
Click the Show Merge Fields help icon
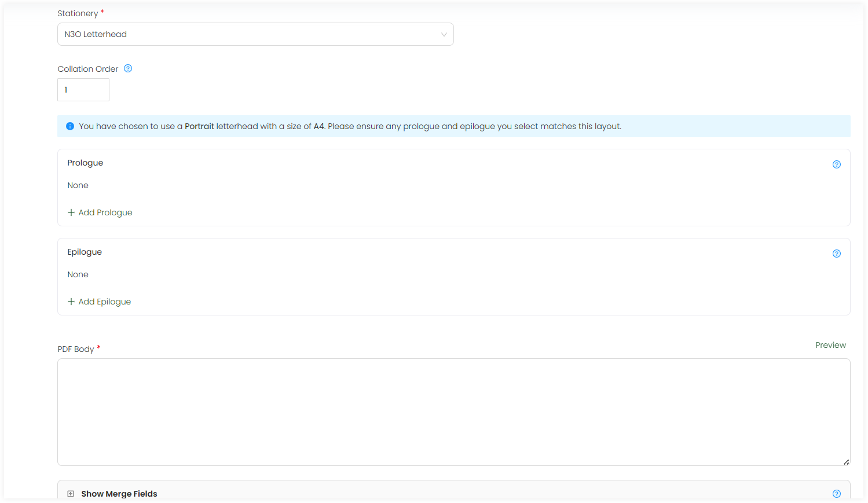click(x=836, y=494)
